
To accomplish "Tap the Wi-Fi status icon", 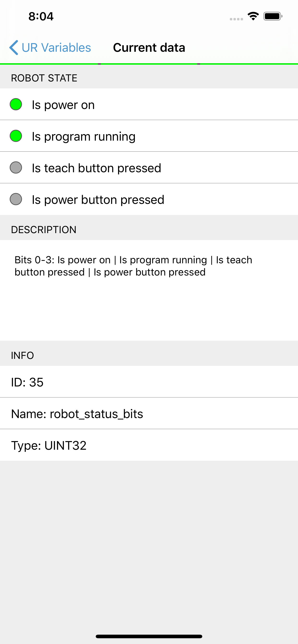I will pyautogui.click(x=253, y=16).
